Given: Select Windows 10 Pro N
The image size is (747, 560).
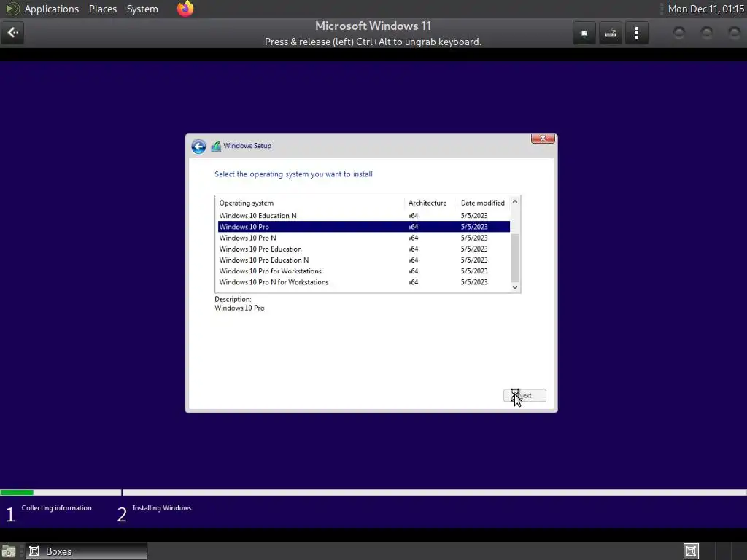Looking at the screenshot, I should pyautogui.click(x=364, y=238).
